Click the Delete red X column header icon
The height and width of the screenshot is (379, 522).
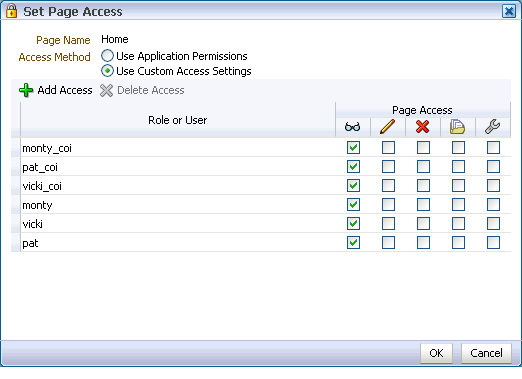(x=422, y=127)
